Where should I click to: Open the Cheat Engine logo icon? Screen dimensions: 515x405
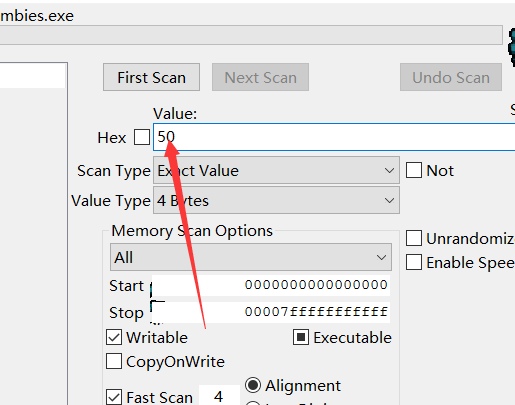[511, 47]
